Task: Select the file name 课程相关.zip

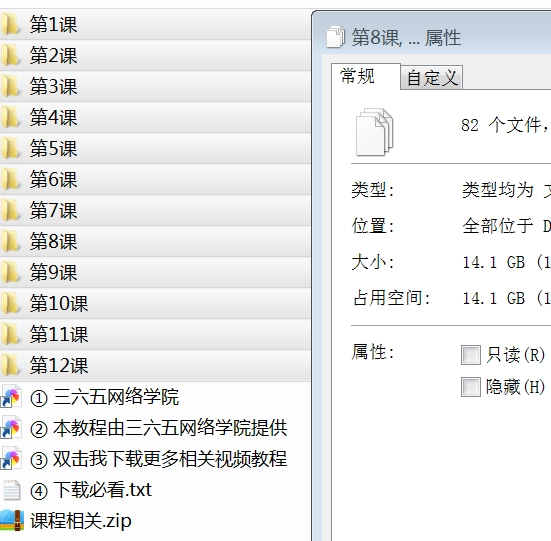Action: (81, 521)
